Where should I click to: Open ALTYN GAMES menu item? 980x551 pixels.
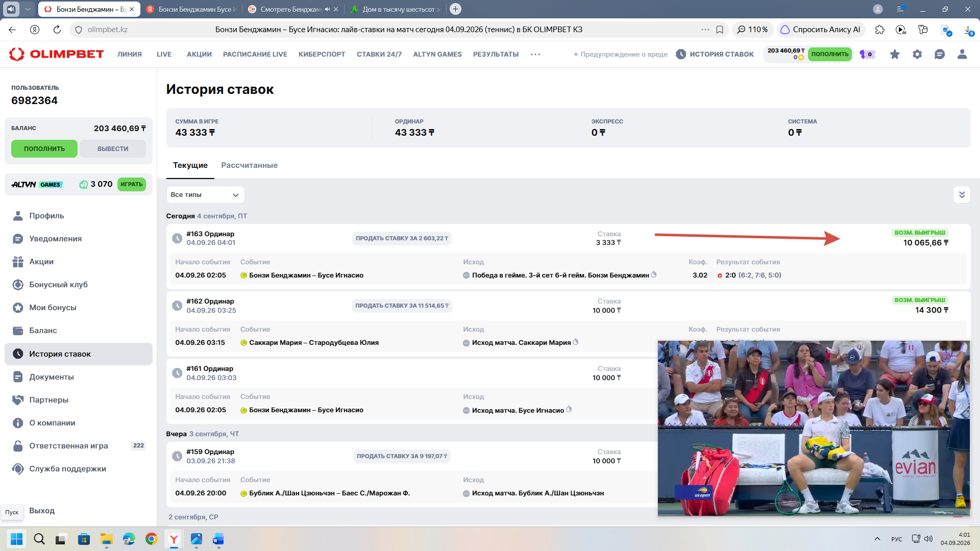[x=437, y=54]
